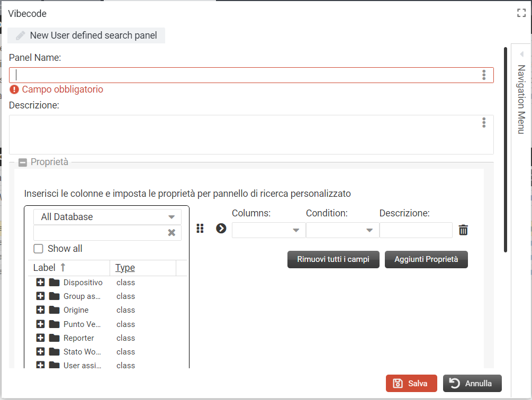532x400 pixels.
Task: Click the vertical scrollbar of the dialog
Action: coord(506,148)
